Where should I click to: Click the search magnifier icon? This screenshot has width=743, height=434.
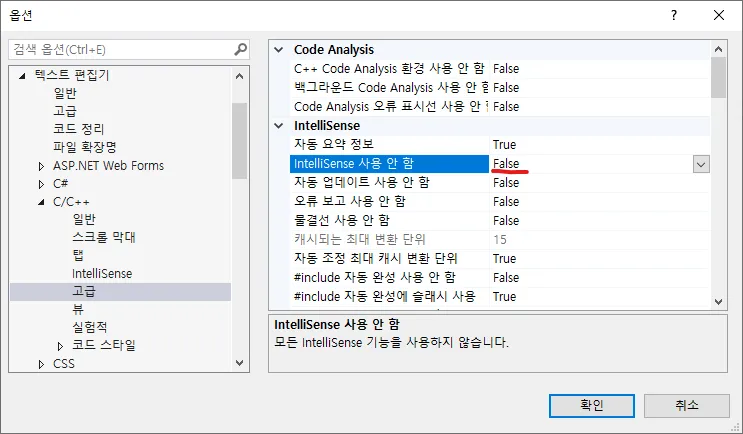(x=240, y=49)
